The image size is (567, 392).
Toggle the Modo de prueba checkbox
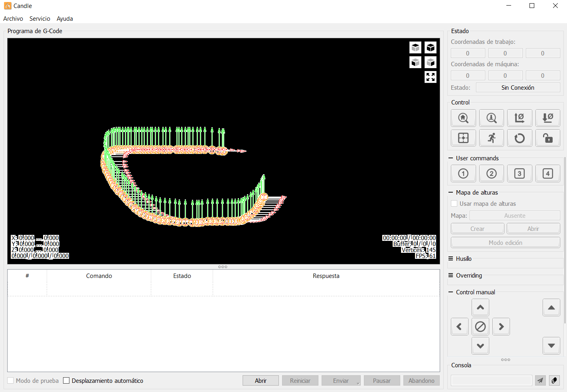coord(11,381)
